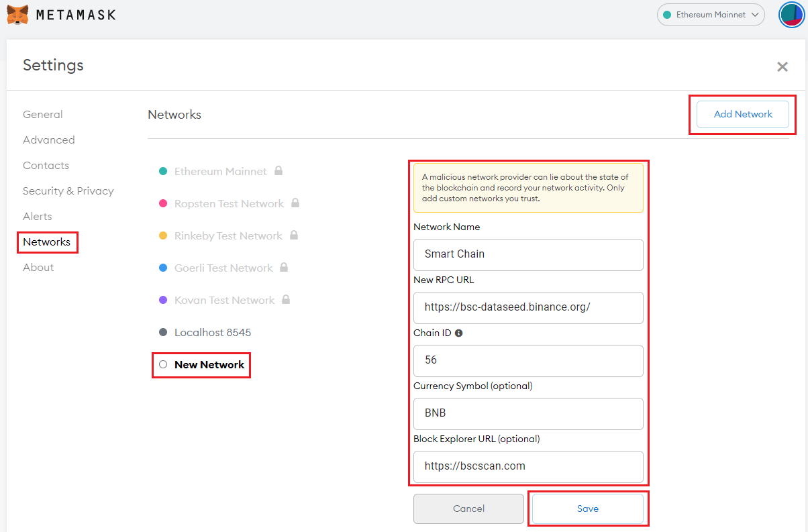This screenshot has width=808, height=532.
Task: Open Alerts settings tab
Action: tap(38, 217)
